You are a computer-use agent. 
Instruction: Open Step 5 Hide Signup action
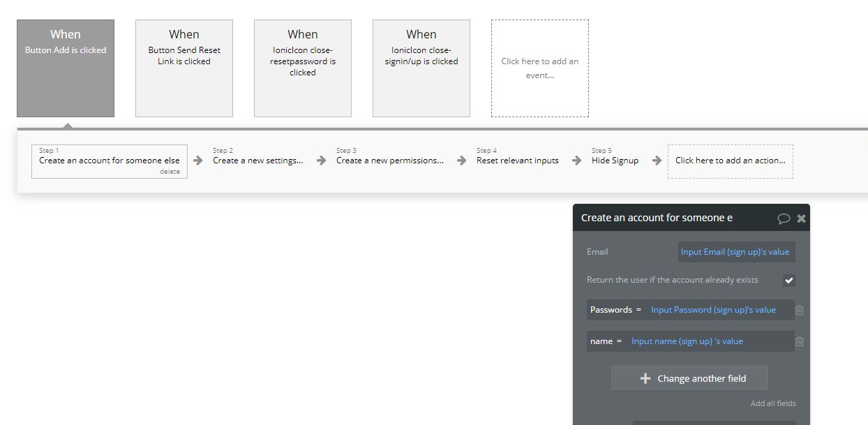click(615, 161)
